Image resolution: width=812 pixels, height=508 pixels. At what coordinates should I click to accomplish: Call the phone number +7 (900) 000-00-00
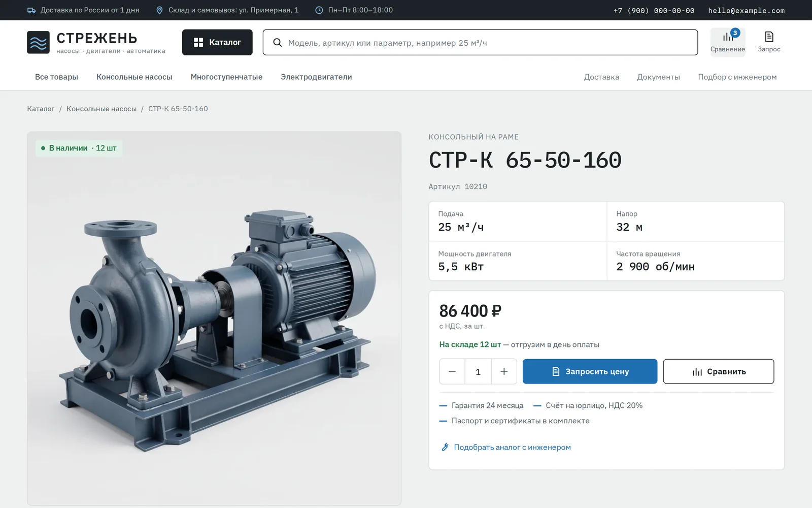pos(654,10)
